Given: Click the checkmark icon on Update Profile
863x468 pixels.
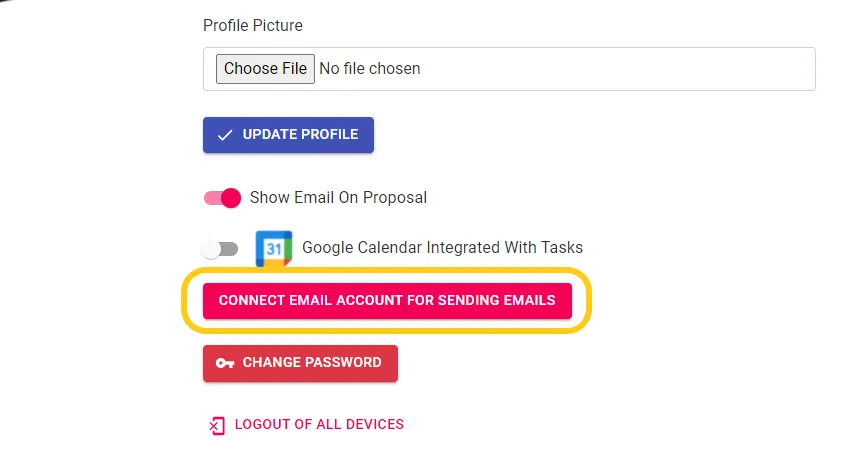Looking at the screenshot, I should [225, 135].
